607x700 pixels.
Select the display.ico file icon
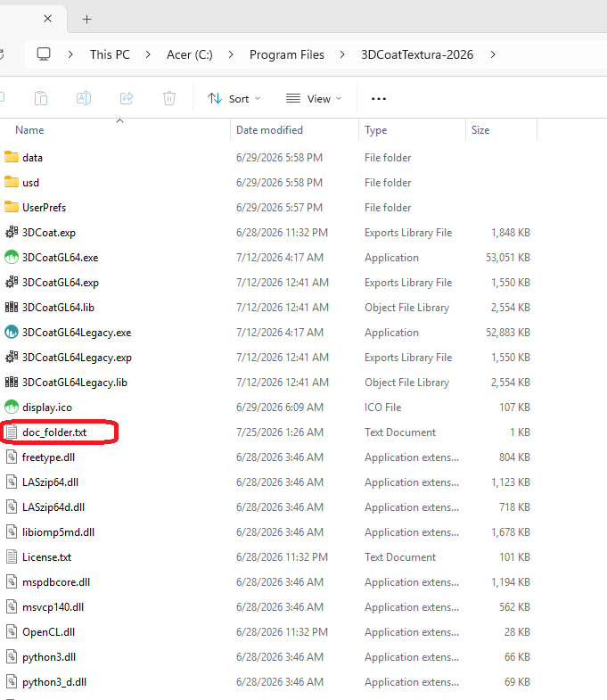tap(12, 408)
